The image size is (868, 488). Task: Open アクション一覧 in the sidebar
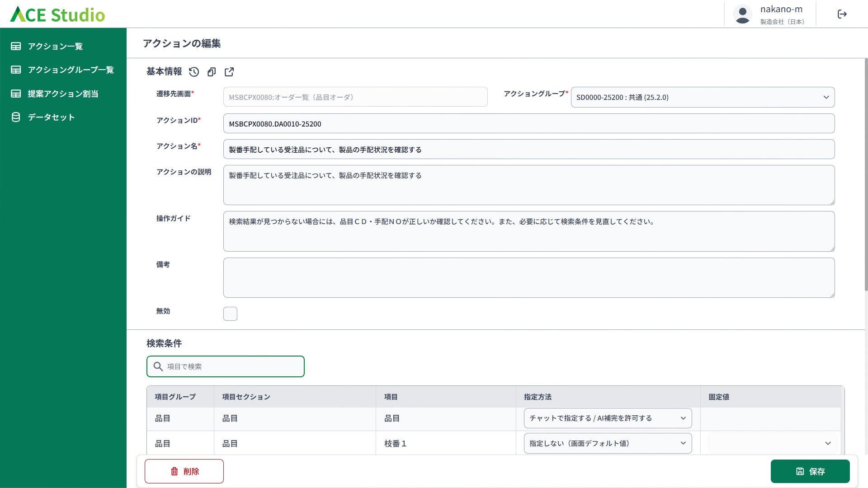tap(55, 46)
